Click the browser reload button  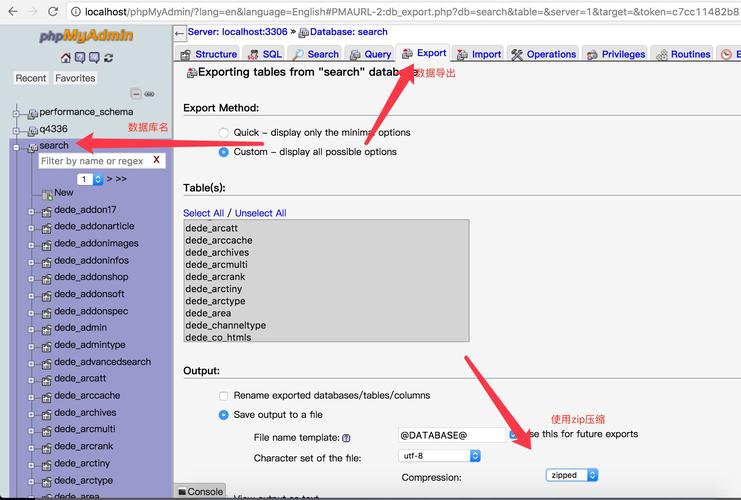[x=53, y=11]
